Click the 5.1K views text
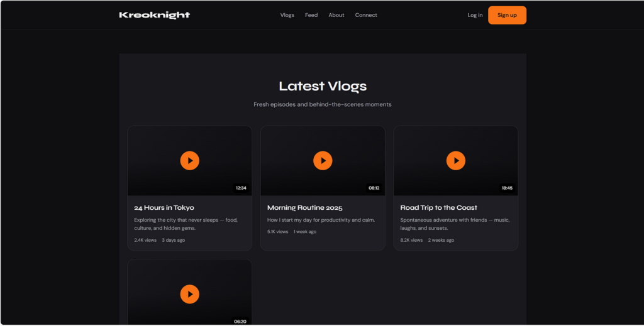Image resolution: width=644 pixels, height=326 pixels. click(x=277, y=232)
